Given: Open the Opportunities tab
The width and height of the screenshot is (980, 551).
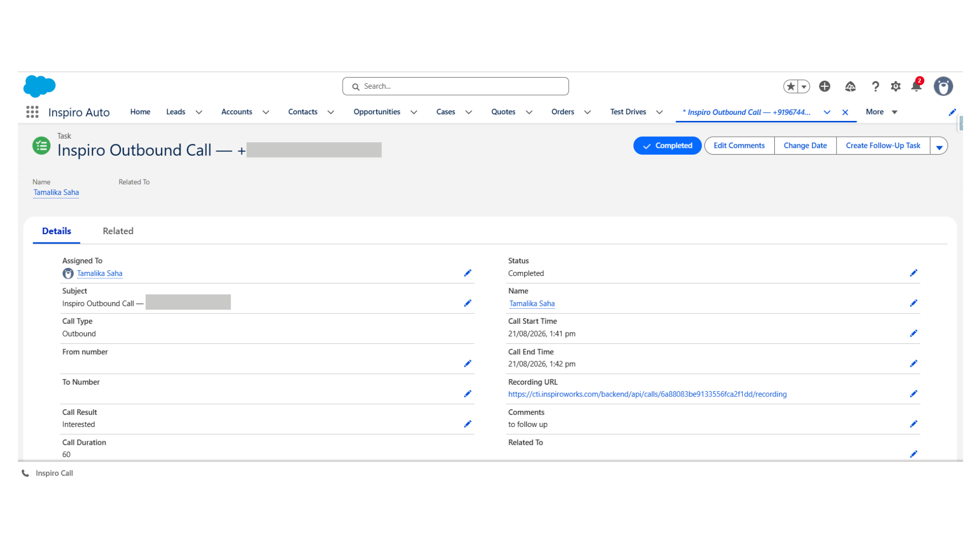Looking at the screenshot, I should [x=377, y=112].
